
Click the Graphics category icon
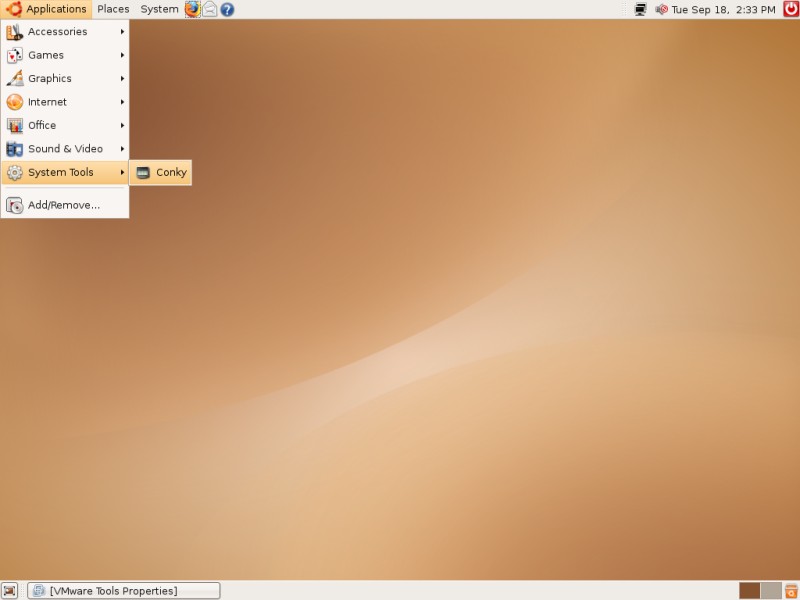pyautogui.click(x=14, y=79)
